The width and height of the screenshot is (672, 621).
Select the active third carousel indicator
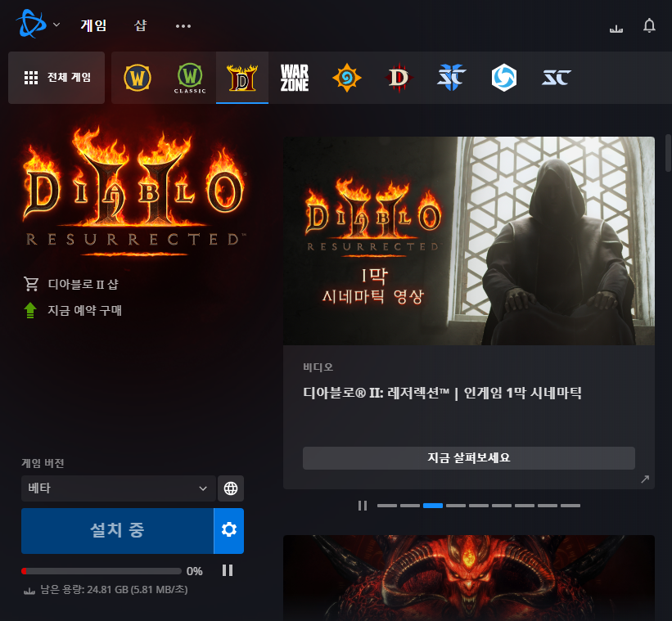(x=433, y=506)
